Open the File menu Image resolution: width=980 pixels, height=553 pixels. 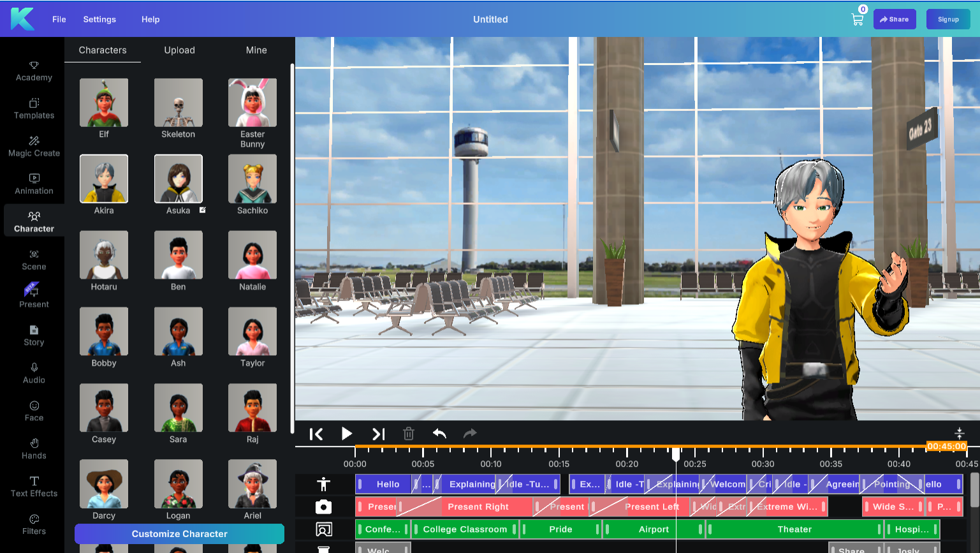pyautogui.click(x=59, y=19)
